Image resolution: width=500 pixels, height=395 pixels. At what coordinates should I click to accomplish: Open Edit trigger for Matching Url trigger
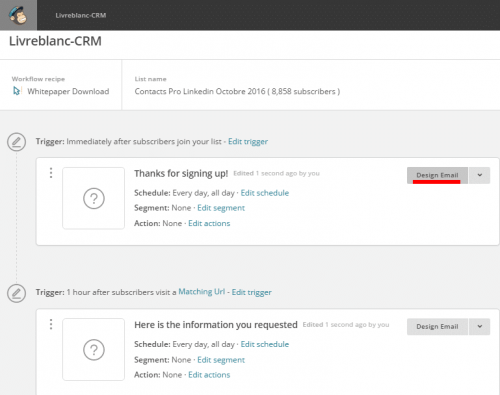tap(252, 292)
